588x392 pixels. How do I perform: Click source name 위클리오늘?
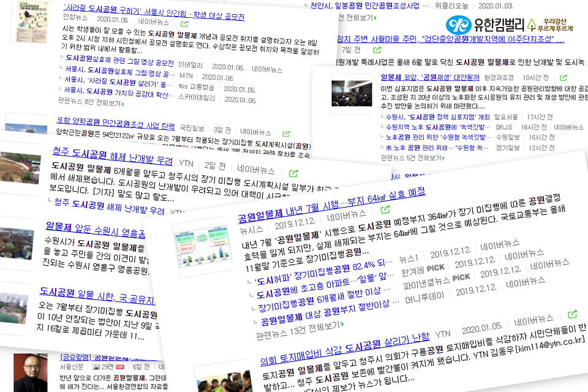click(x=451, y=6)
